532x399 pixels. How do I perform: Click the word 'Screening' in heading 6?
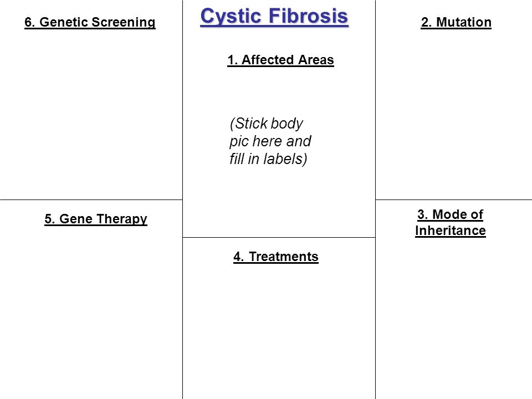[123, 22]
